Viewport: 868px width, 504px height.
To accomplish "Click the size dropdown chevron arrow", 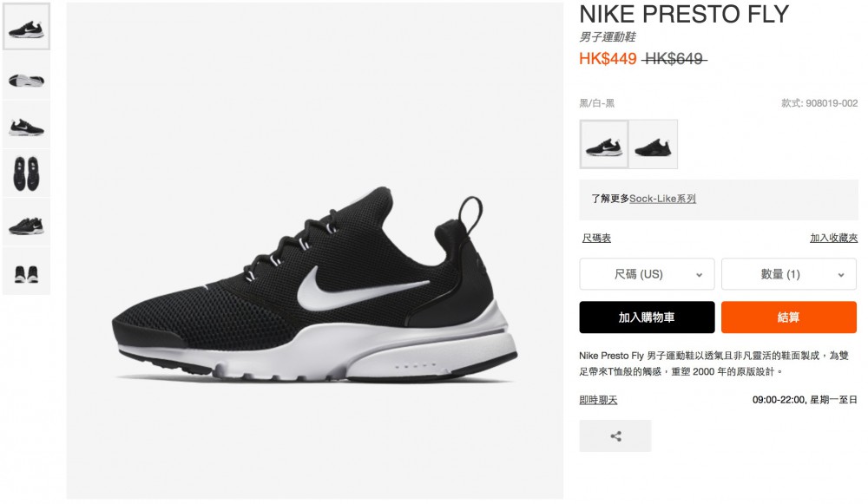I will point(699,275).
